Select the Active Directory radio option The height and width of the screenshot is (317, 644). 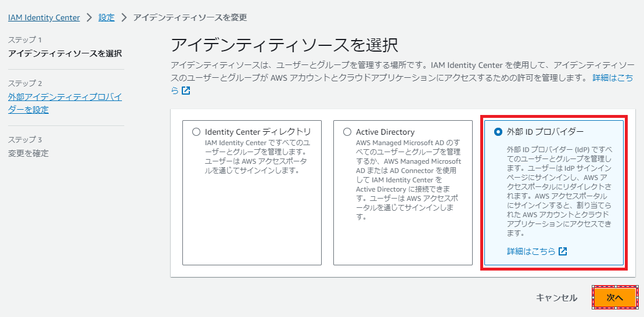347,132
